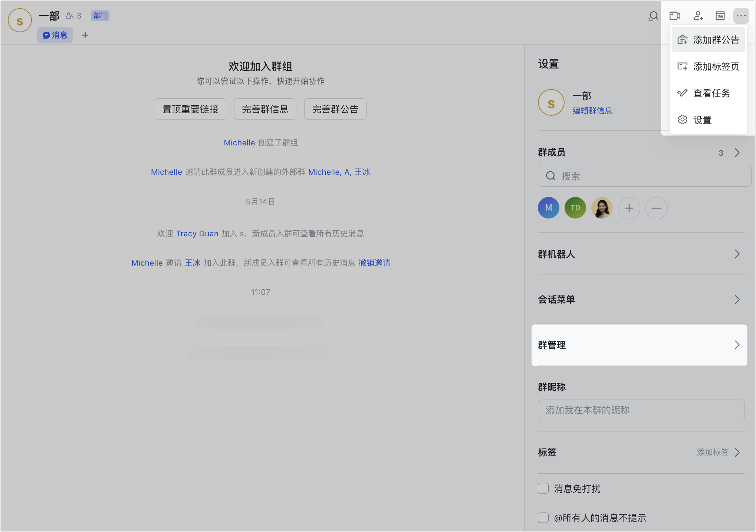Focus the 群昵称 nickname input field
This screenshot has width=756, height=532.
641,410
